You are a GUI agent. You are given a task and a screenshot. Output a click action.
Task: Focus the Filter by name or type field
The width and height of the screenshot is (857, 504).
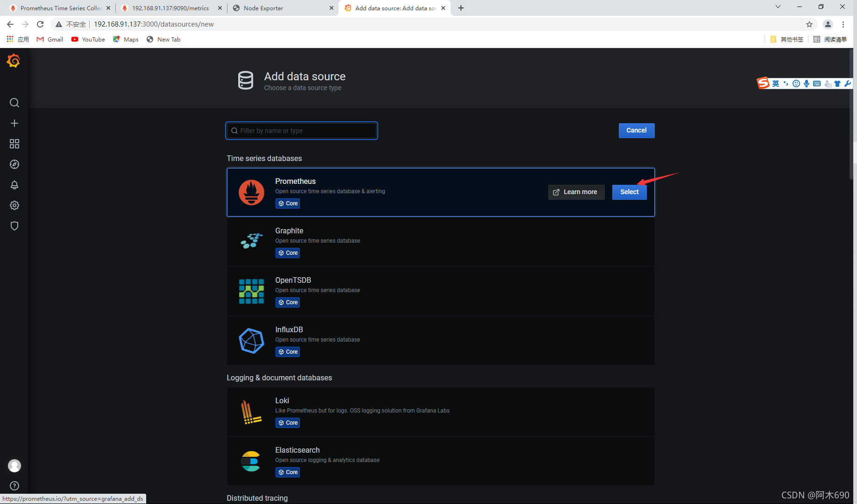coord(302,131)
